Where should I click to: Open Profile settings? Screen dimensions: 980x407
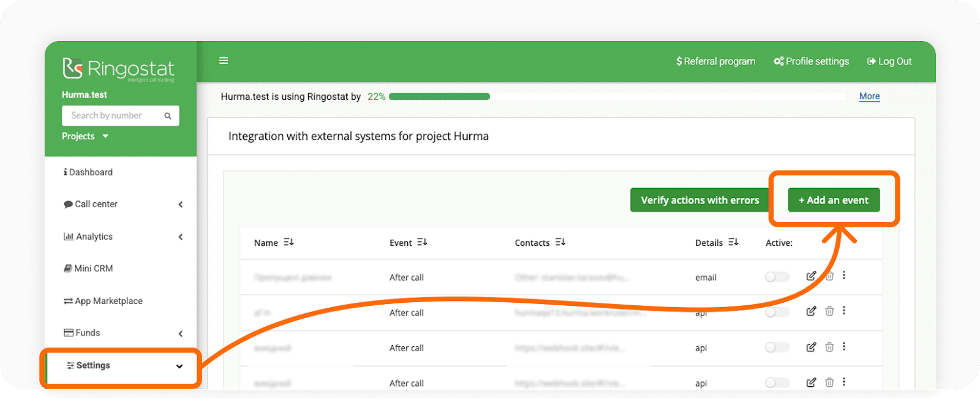811,61
